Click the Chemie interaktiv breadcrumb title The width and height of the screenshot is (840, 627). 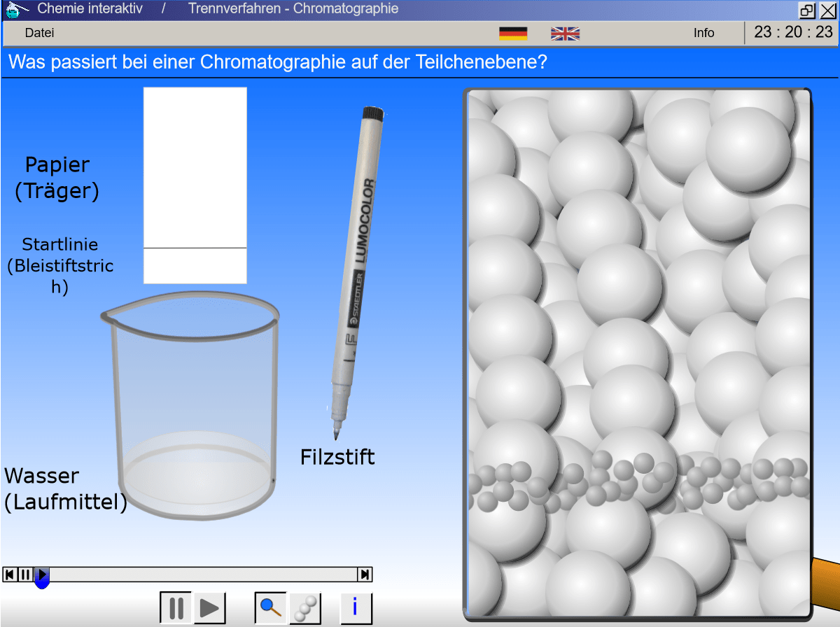pyautogui.click(x=90, y=9)
